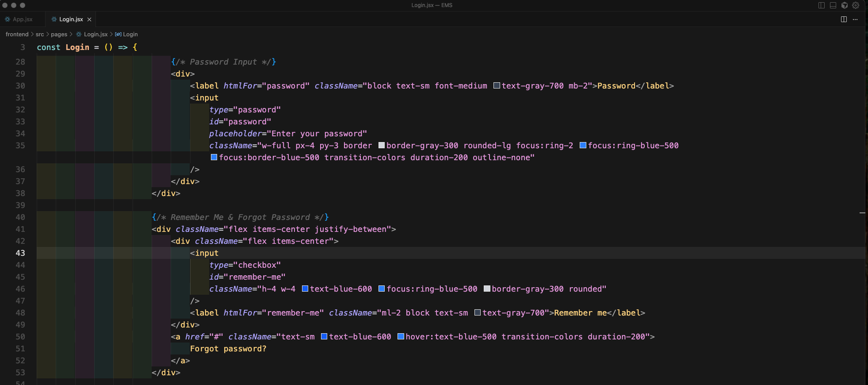Click the React icon on App.jsx tab
This screenshot has width=868, height=385.
pyautogui.click(x=8, y=19)
